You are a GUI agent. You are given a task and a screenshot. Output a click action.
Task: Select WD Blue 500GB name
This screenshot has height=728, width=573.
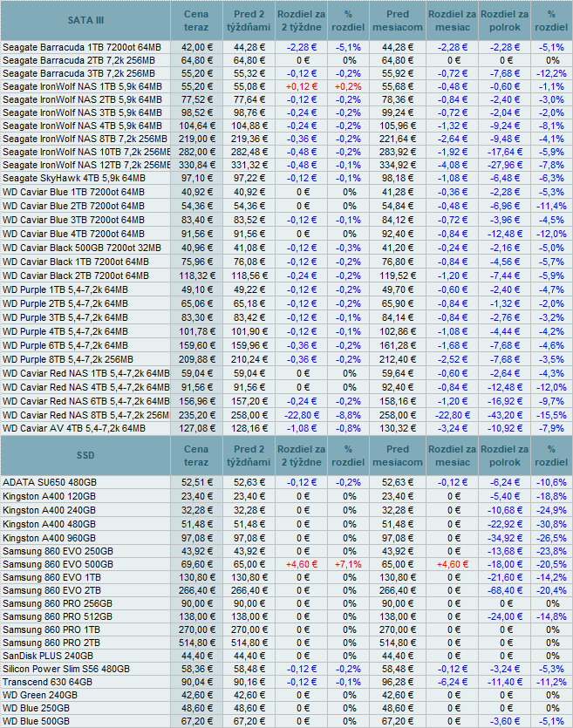pyautogui.click(x=37, y=721)
